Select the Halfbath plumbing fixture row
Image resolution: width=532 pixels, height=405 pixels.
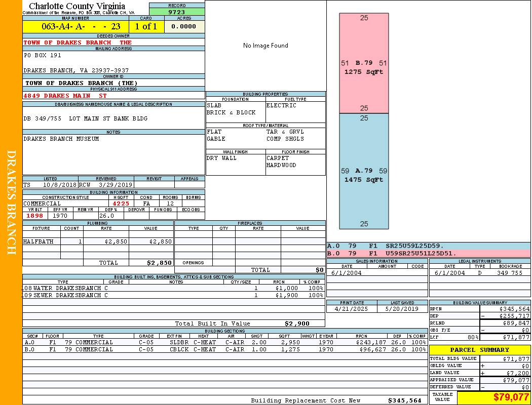click(x=98, y=241)
